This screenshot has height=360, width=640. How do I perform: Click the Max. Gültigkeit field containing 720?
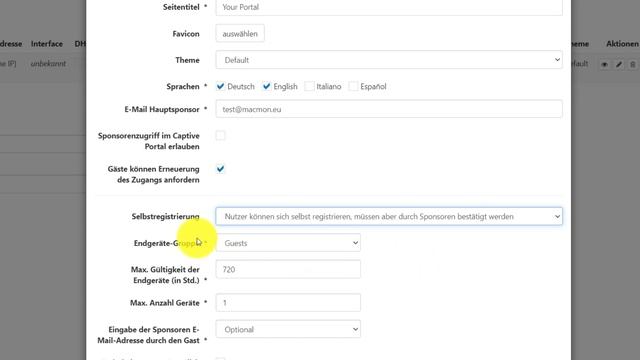(x=288, y=269)
